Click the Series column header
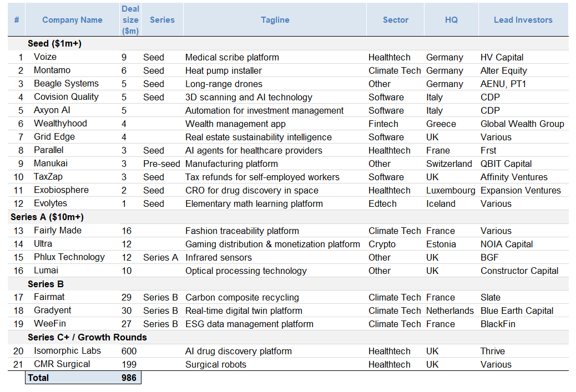 coord(163,20)
